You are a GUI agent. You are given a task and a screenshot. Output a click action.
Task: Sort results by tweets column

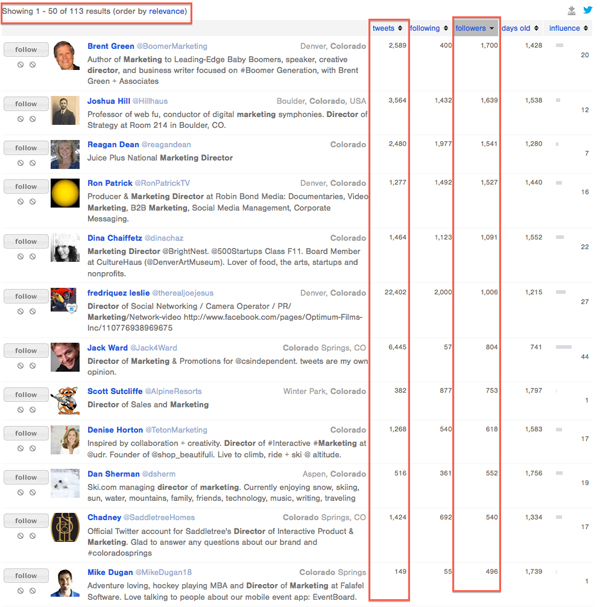coord(387,28)
